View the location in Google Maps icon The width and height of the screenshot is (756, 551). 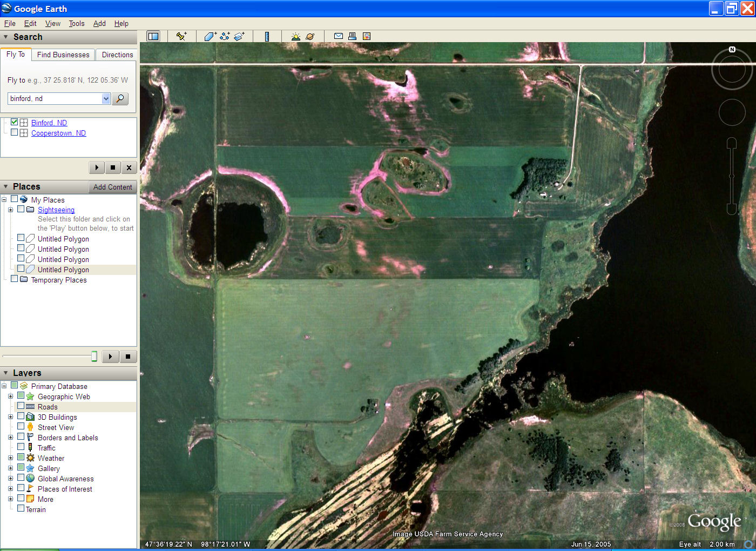tap(367, 36)
